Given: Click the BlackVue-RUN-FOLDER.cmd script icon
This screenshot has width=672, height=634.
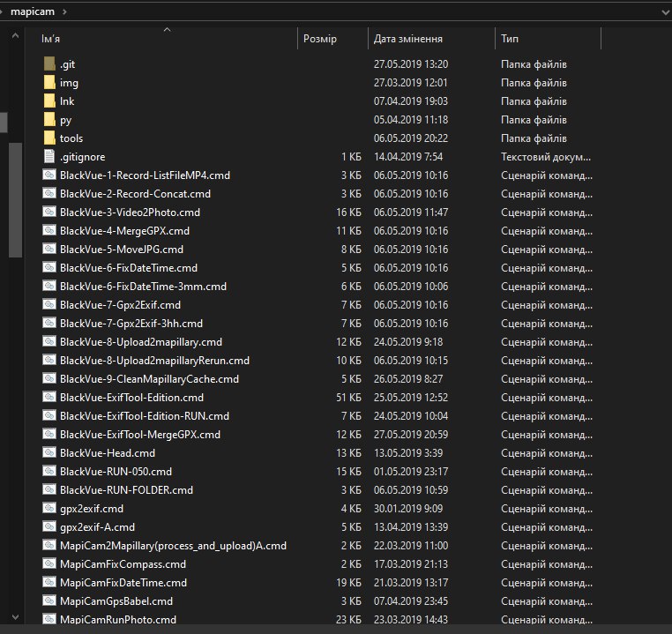Looking at the screenshot, I should pos(49,489).
